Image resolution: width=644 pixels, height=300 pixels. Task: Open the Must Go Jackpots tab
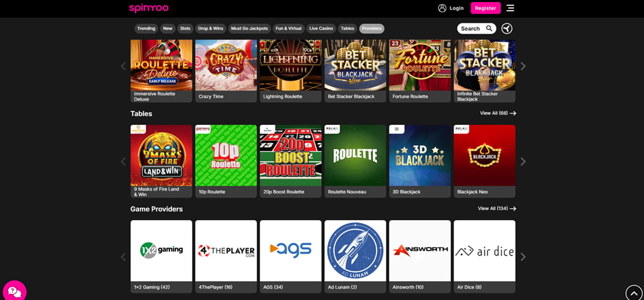pyautogui.click(x=249, y=28)
